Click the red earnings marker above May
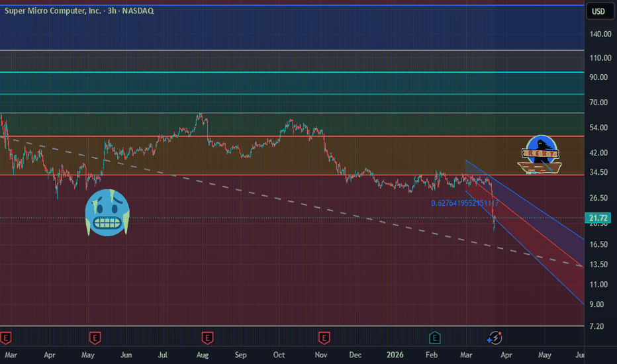The width and height of the screenshot is (617, 364). pos(95,338)
